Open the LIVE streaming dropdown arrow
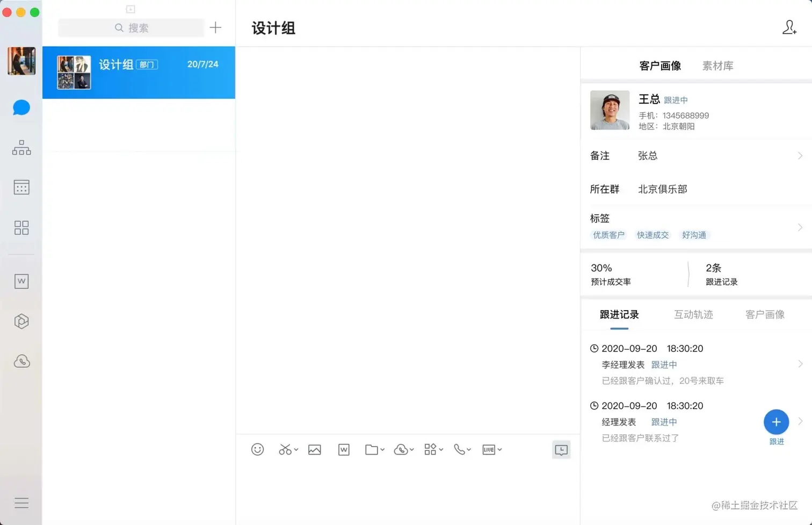 pyautogui.click(x=499, y=450)
